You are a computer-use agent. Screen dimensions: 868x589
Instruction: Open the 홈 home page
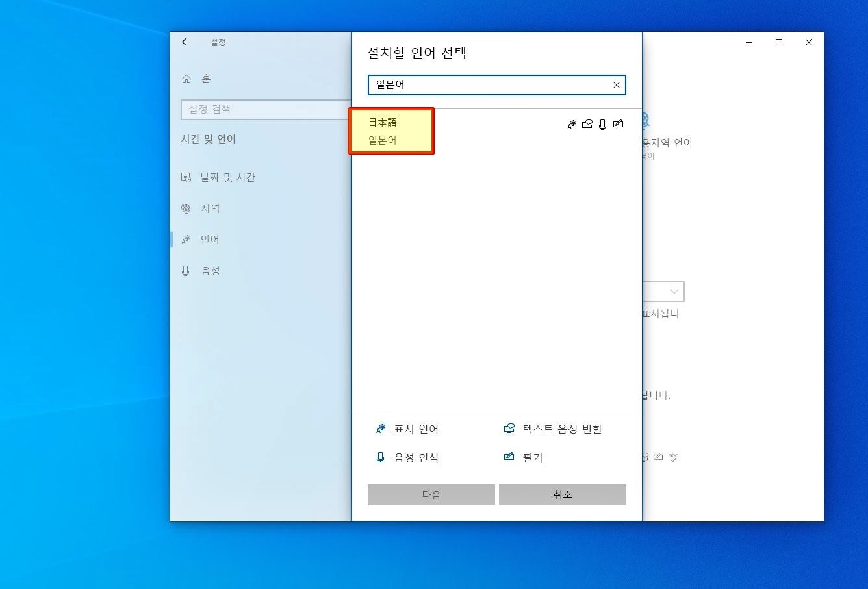(206, 79)
